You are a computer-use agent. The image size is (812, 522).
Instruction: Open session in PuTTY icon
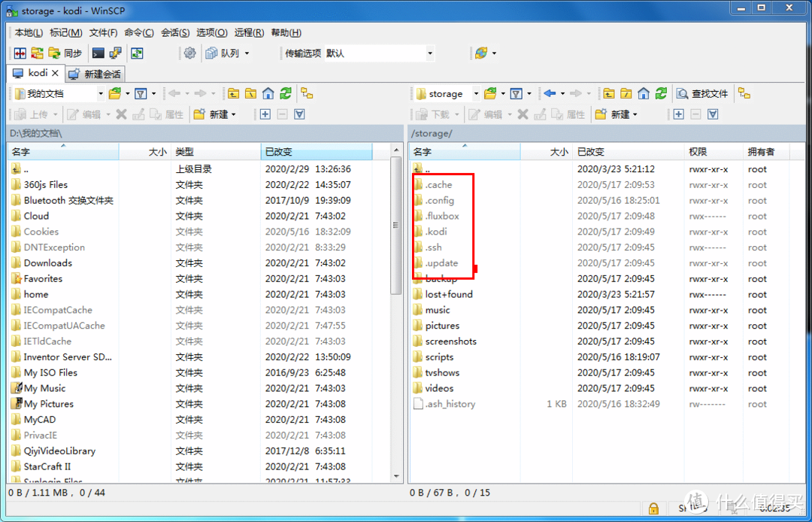pos(115,53)
